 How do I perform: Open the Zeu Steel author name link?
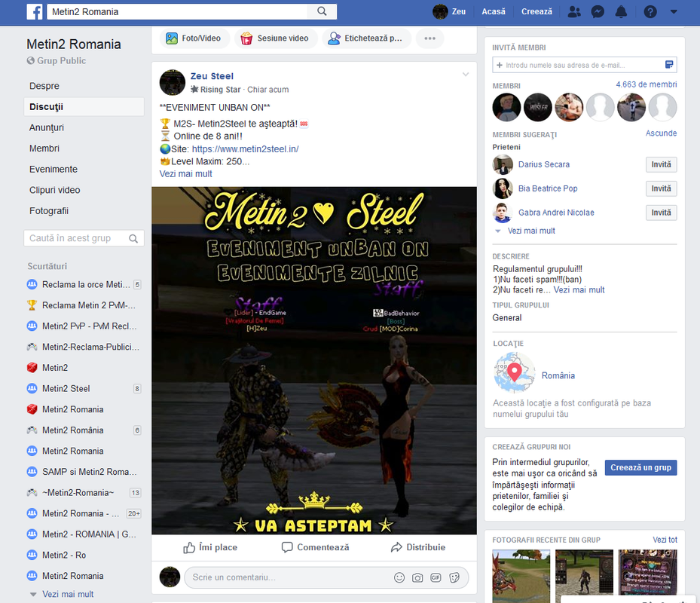point(212,76)
